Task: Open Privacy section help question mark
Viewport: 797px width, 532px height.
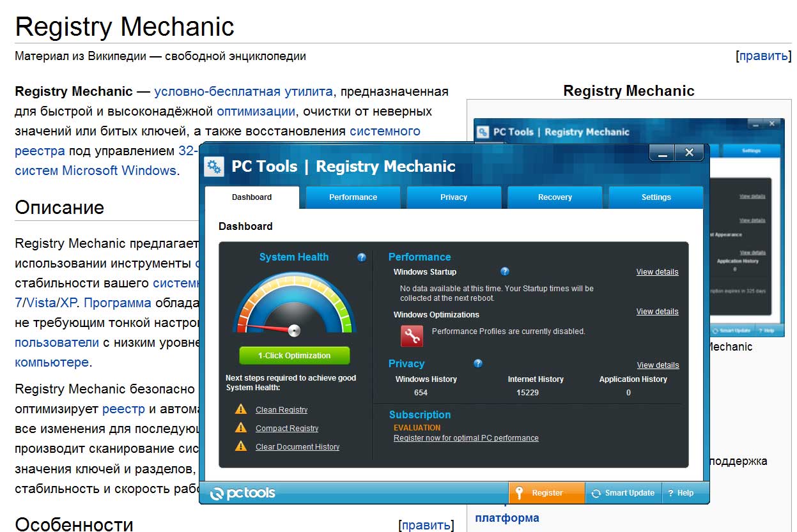Action: click(x=478, y=363)
